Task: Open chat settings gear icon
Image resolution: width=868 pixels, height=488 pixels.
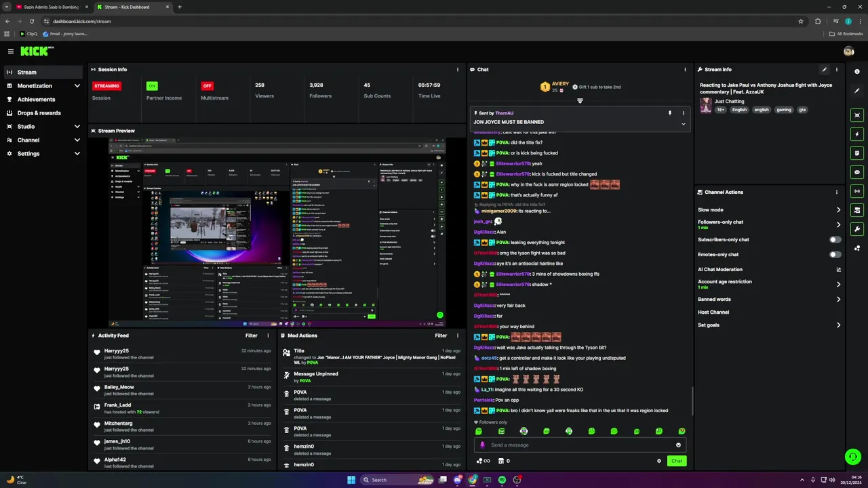Action: point(658,461)
